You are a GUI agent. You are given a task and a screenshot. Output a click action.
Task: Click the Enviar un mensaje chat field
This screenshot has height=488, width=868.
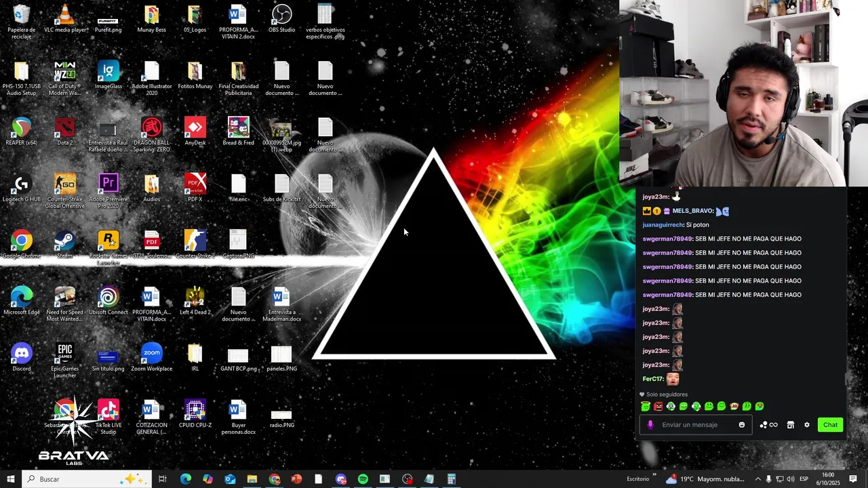pos(696,425)
